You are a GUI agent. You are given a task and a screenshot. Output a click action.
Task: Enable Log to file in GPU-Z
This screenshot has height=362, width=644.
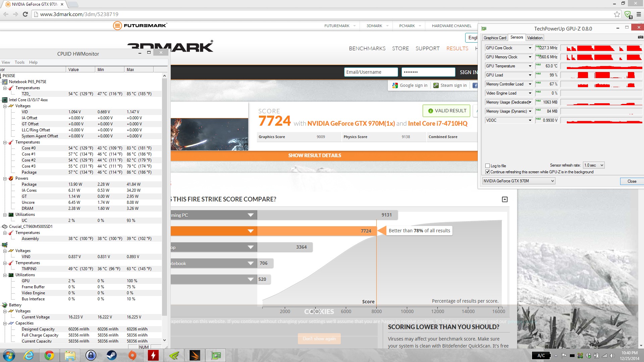[x=487, y=166]
